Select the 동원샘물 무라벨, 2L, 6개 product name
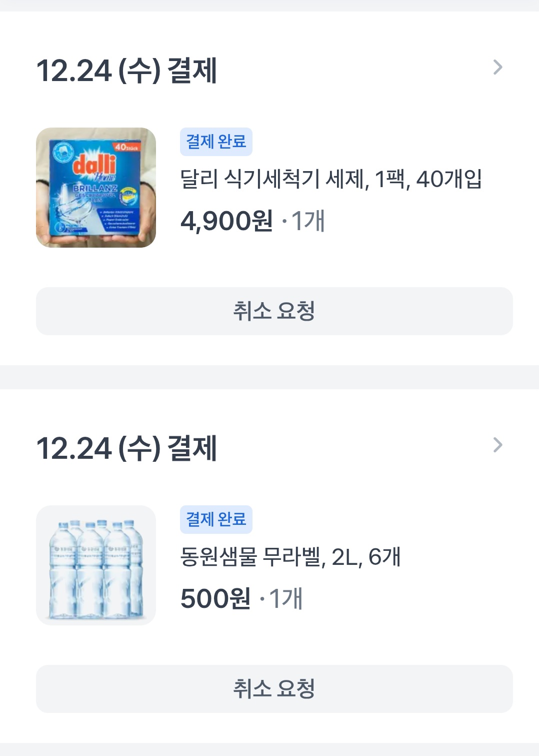This screenshot has height=756, width=539. (290, 557)
